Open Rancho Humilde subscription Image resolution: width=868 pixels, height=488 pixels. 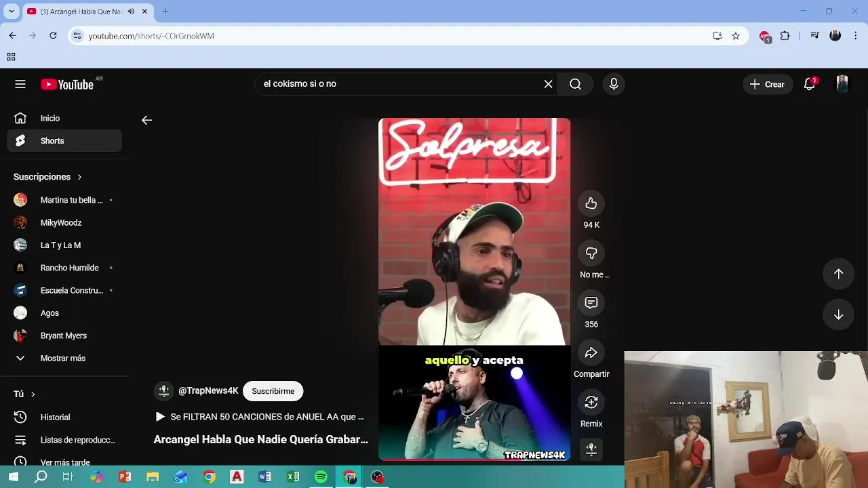point(64,268)
